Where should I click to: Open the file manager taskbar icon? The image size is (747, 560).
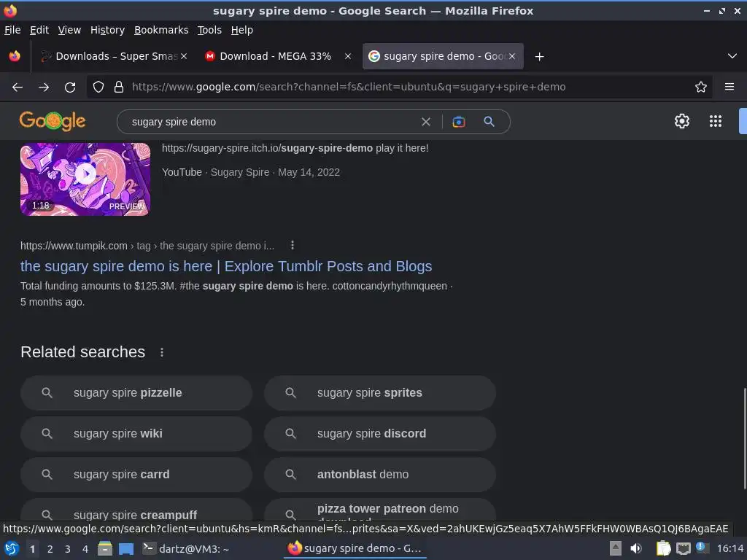click(105, 548)
